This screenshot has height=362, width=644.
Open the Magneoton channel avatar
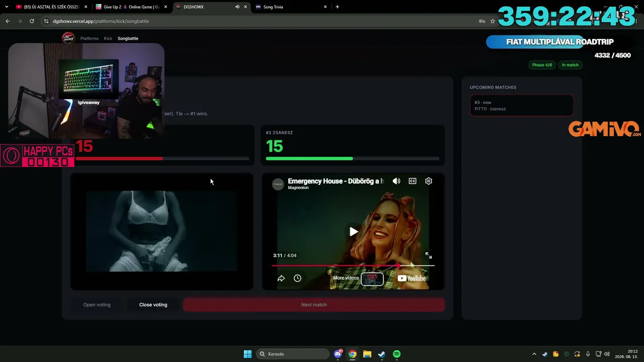[x=278, y=184]
